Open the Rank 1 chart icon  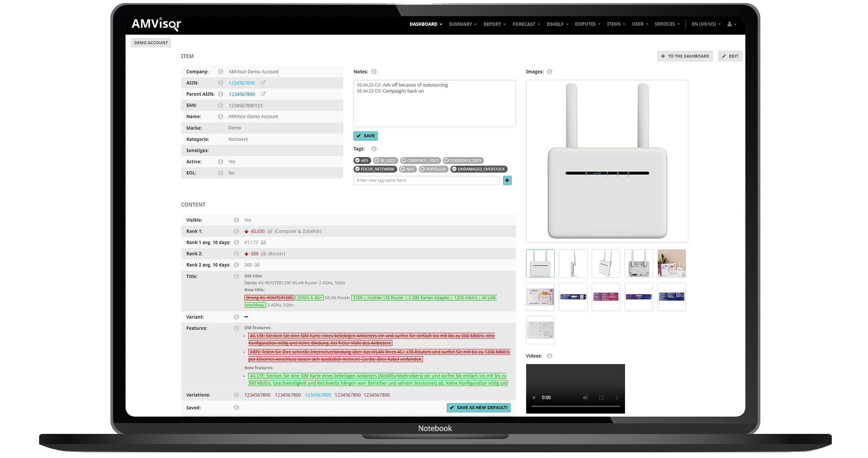click(x=270, y=231)
